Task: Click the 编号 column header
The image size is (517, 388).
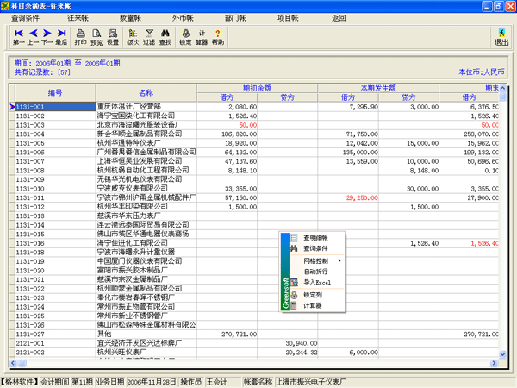Action: (55, 93)
